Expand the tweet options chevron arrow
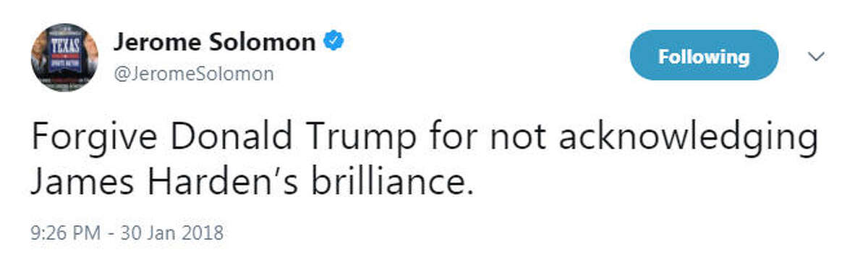This screenshot has width=868, height=263. [815, 56]
